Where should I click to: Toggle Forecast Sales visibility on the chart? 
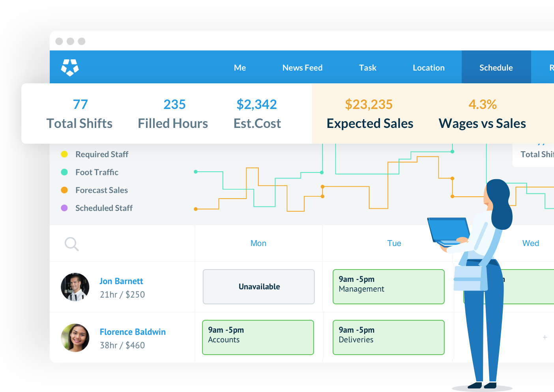(101, 190)
